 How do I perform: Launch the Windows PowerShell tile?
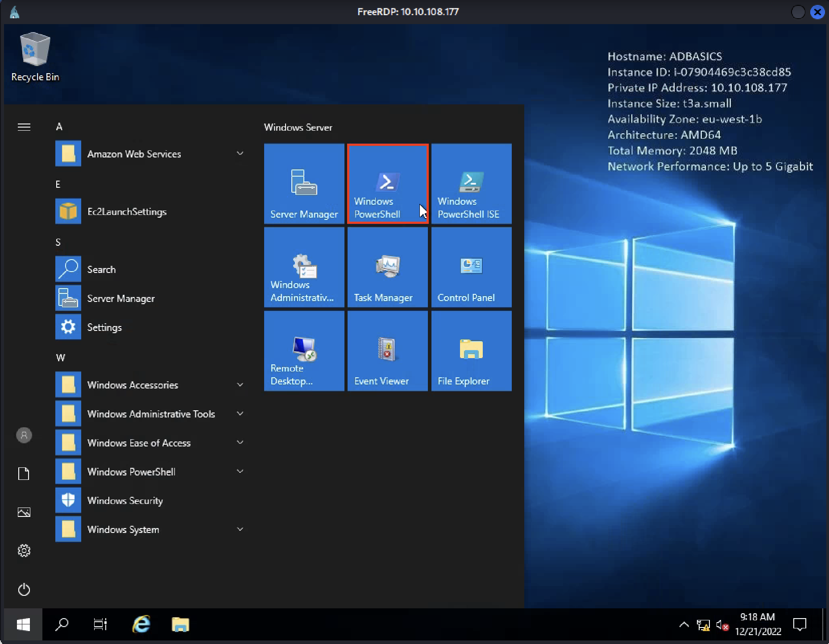click(388, 183)
